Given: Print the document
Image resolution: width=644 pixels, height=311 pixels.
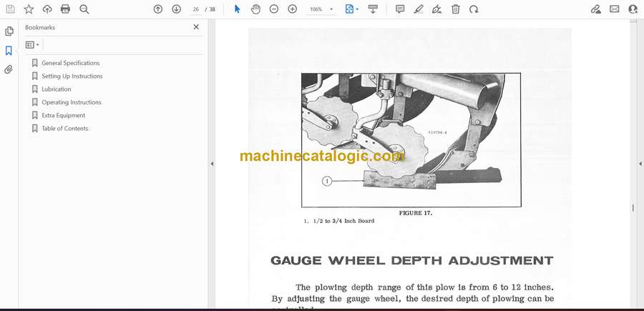Looking at the screenshot, I should click(x=65, y=9).
